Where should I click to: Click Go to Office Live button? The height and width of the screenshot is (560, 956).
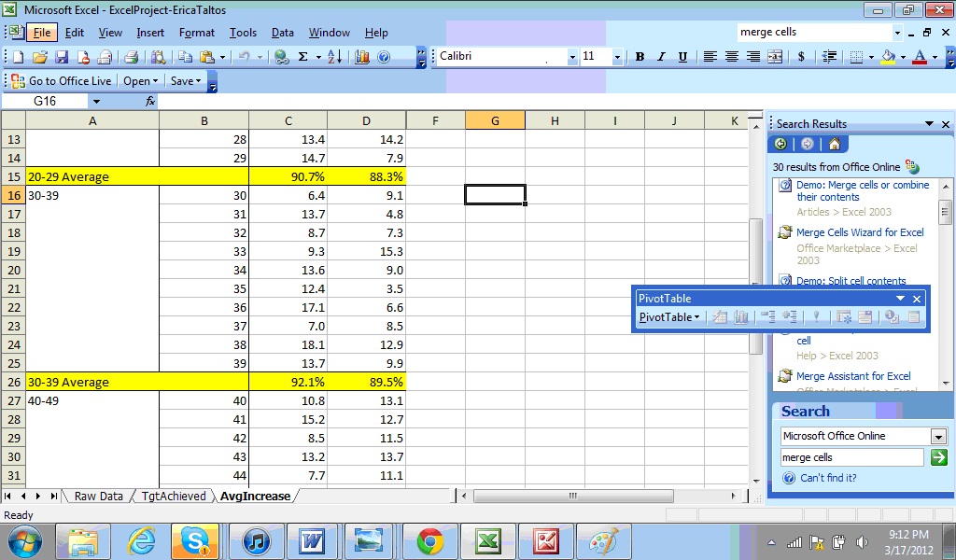click(x=62, y=81)
